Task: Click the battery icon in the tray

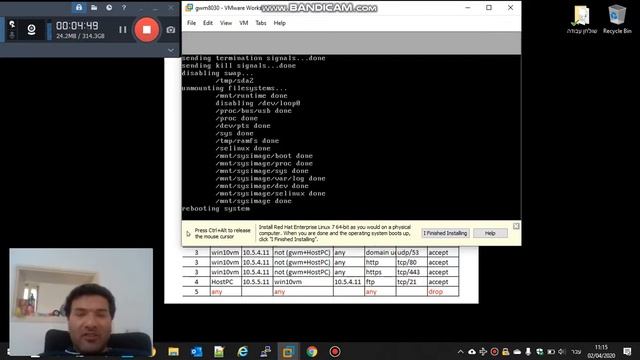Action: pos(551,351)
